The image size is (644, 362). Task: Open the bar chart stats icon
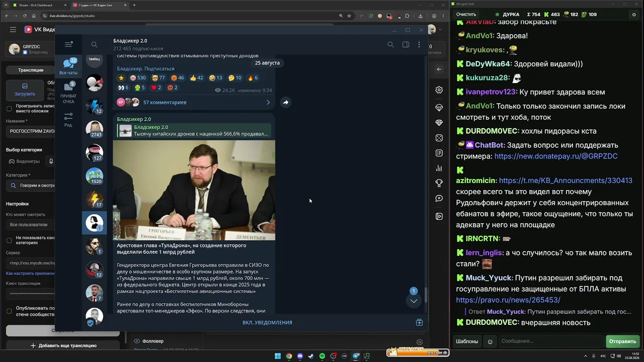click(x=439, y=168)
